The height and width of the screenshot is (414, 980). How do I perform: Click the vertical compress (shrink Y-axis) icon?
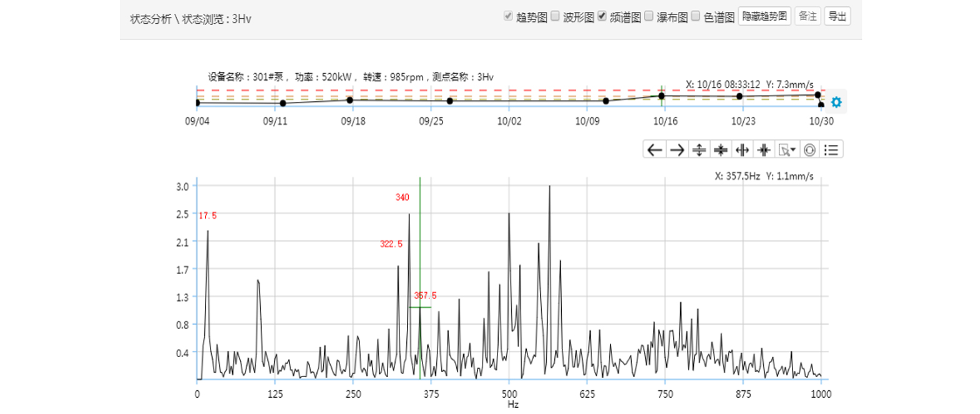click(721, 150)
